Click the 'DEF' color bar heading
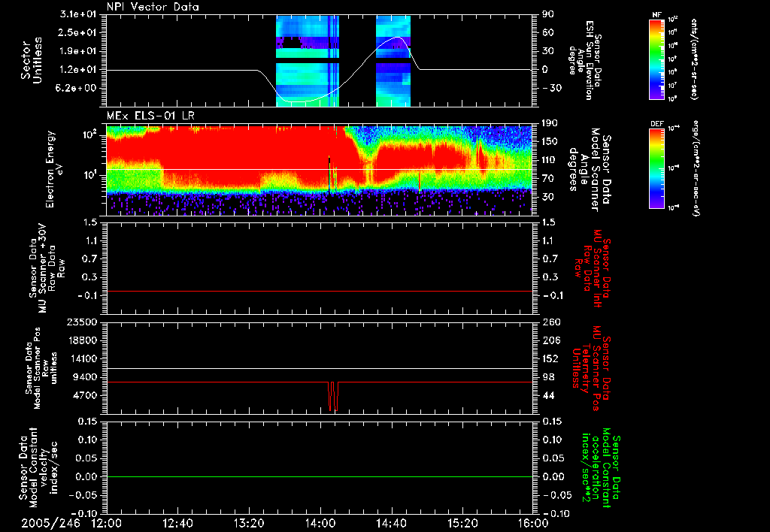 point(656,124)
